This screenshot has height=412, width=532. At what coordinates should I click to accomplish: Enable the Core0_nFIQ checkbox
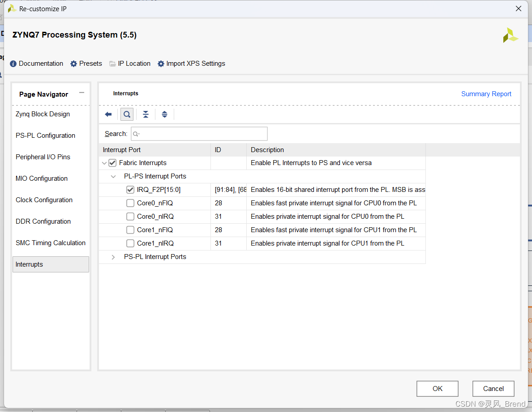tap(130, 203)
